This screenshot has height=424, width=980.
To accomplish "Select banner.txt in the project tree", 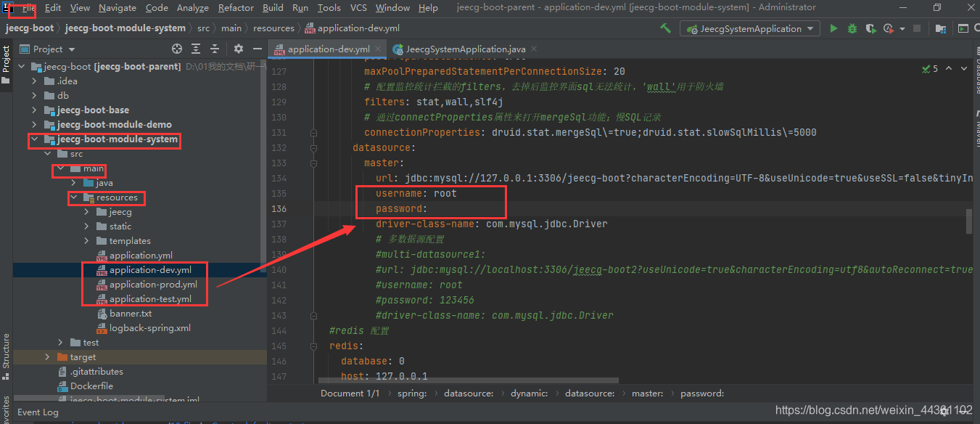I will coord(131,313).
